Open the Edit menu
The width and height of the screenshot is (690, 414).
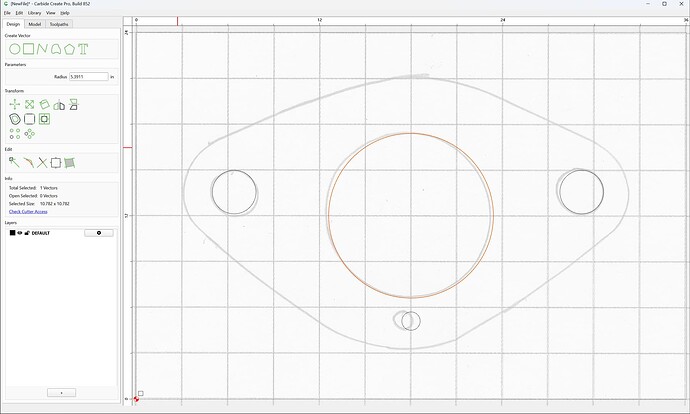[19, 13]
